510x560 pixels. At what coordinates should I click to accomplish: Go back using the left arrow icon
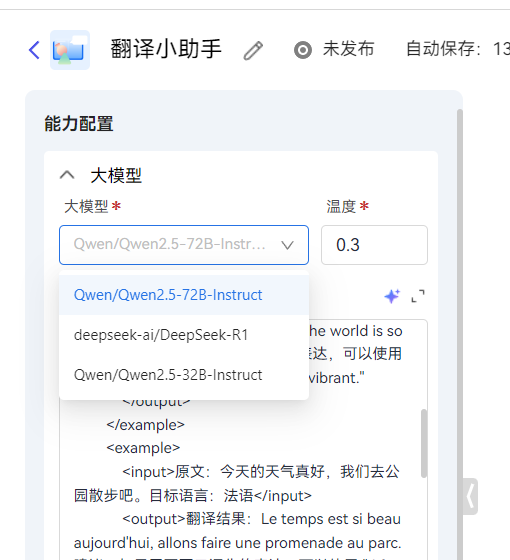click(34, 50)
